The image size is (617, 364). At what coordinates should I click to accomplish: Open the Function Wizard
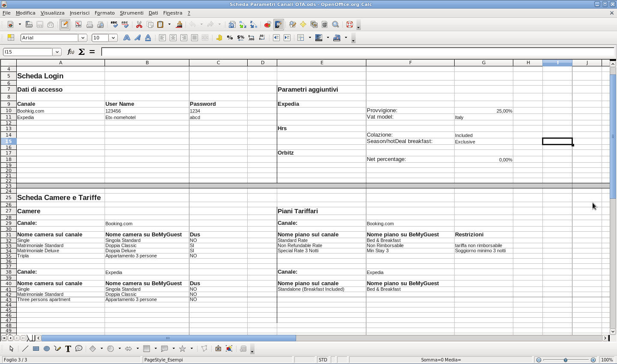tap(71, 52)
